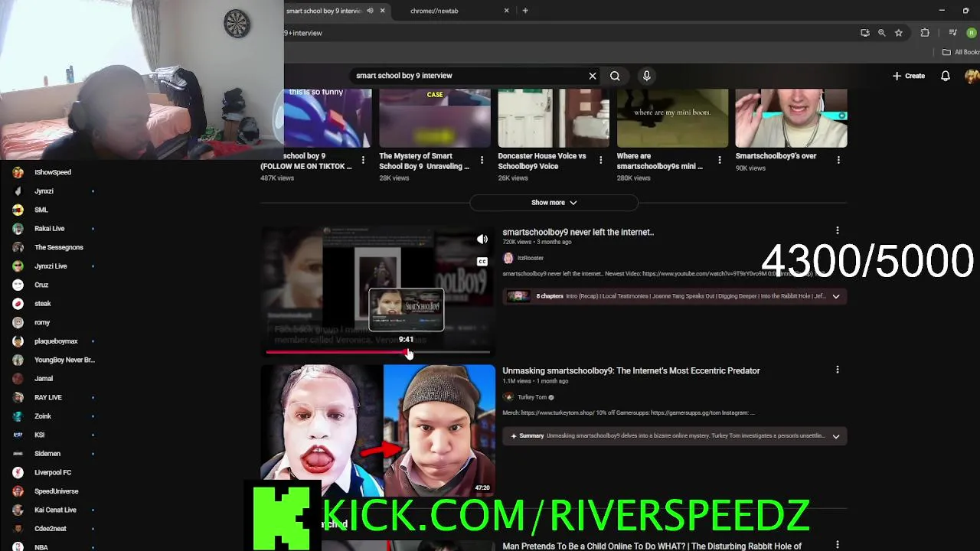Open the Jynxzi Live subscription
This screenshot has height=551, width=980.
52,266
